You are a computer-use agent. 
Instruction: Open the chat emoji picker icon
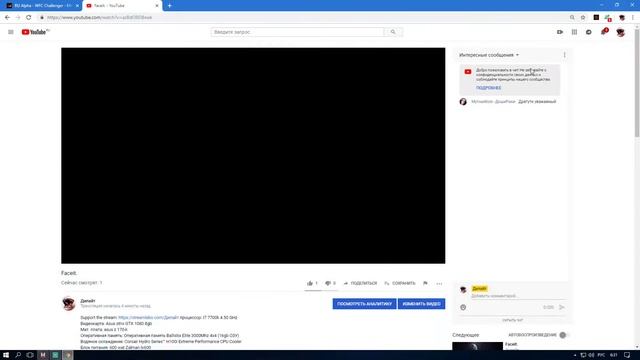[463, 307]
